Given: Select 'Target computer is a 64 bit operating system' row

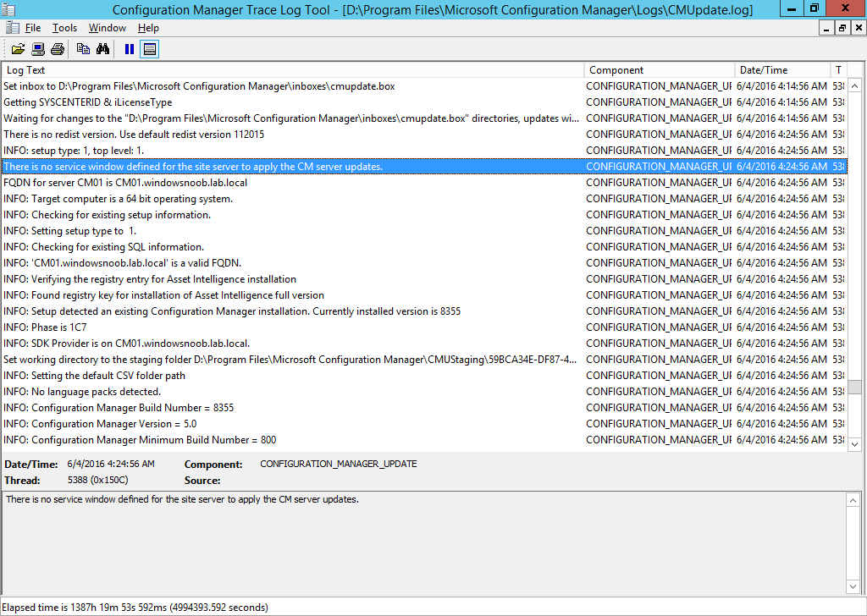Looking at the screenshot, I should tap(425, 198).
